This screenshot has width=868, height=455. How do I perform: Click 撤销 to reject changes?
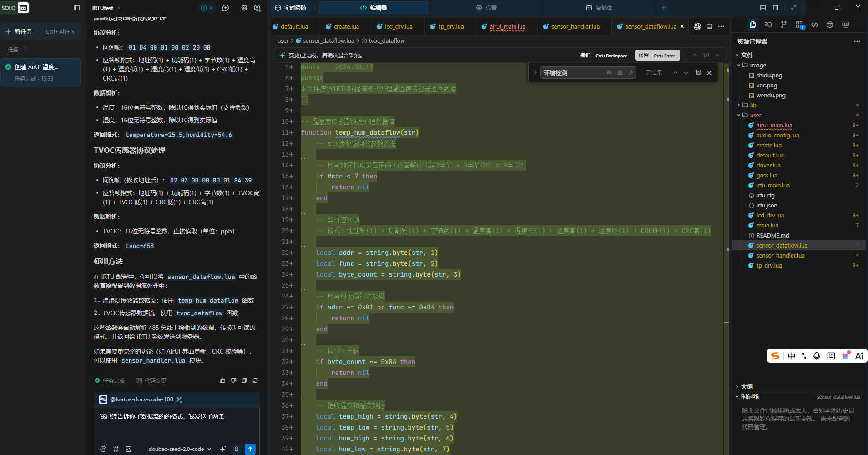click(x=604, y=55)
